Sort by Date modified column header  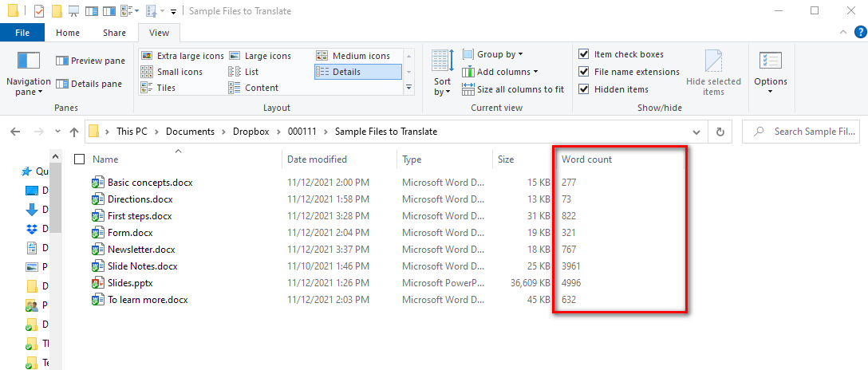[318, 159]
